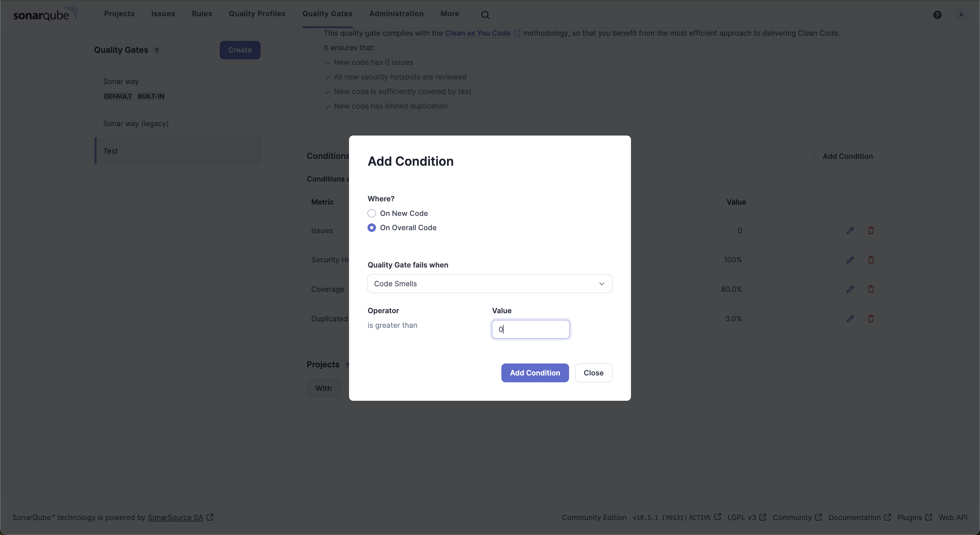Click the Value input field
This screenshot has height=535, width=980.
pyautogui.click(x=531, y=329)
